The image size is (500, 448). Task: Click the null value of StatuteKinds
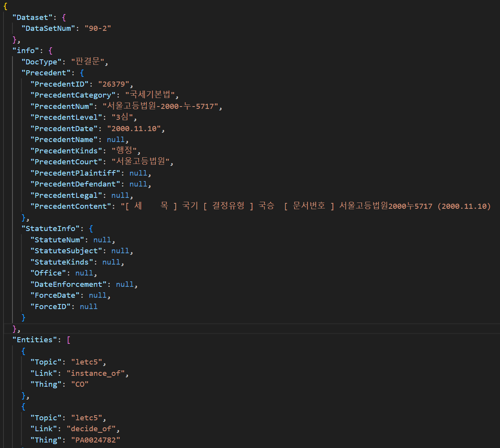pos(111,262)
